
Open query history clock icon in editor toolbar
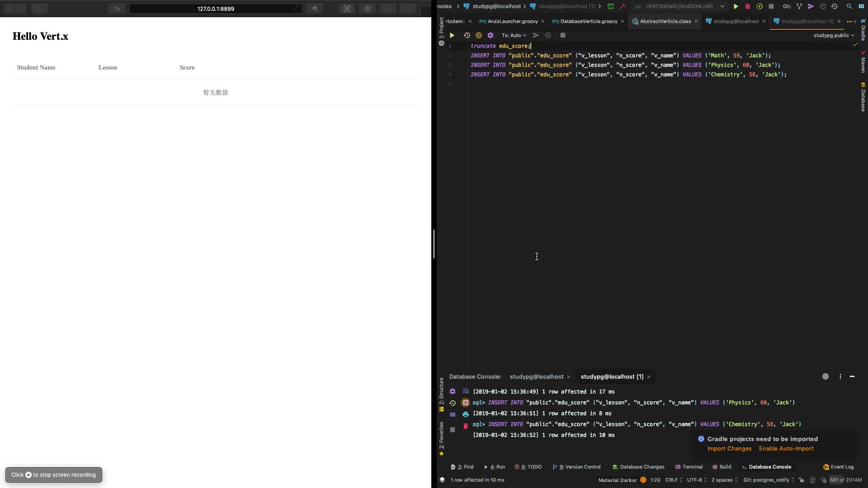(467, 35)
